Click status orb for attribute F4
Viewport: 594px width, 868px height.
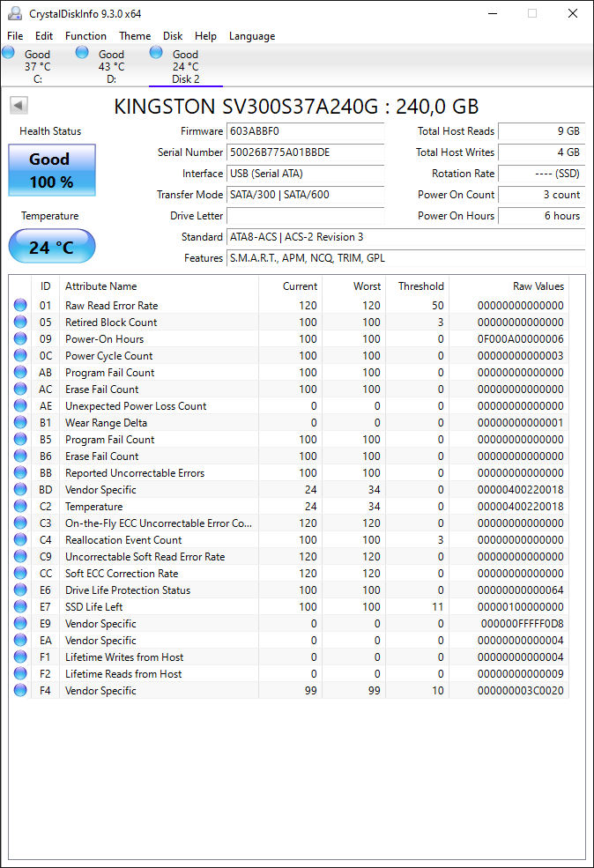20,690
